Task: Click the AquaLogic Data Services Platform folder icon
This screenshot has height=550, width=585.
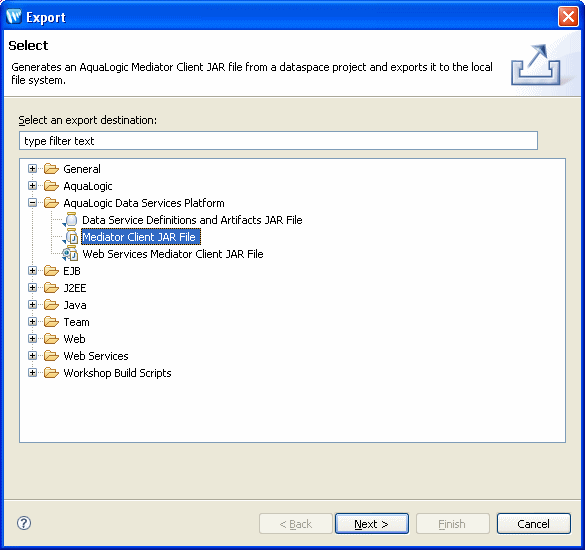Action: coord(51,203)
